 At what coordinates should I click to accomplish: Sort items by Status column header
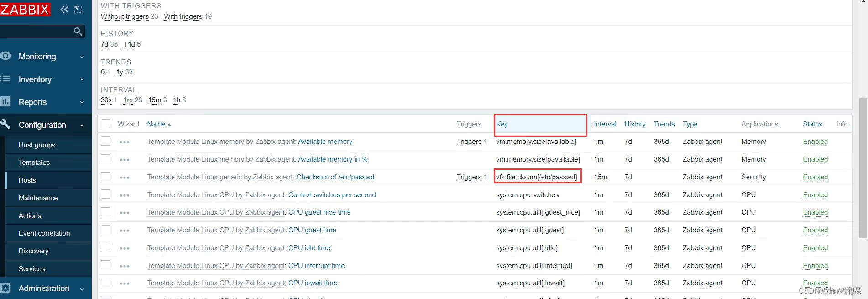(x=812, y=124)
